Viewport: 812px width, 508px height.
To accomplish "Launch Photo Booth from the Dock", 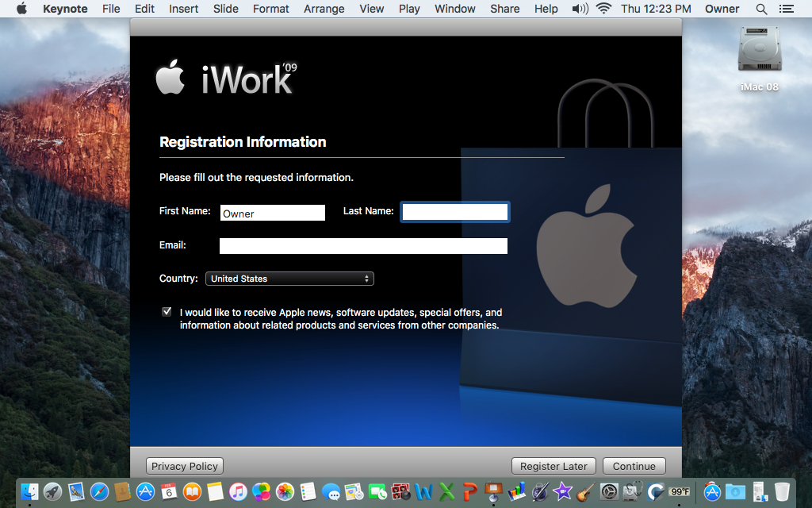I will 400,491.
